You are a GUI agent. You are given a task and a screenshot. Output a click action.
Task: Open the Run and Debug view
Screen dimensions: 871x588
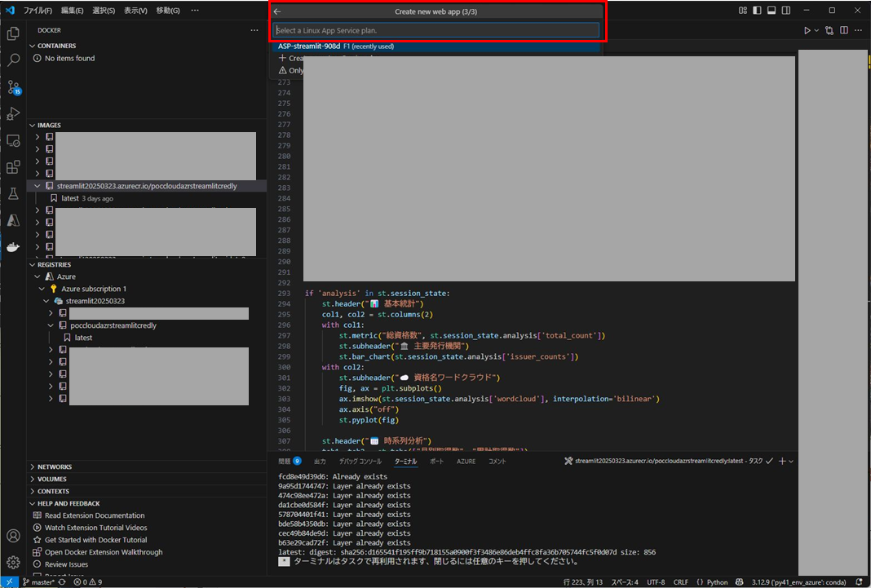point(13,114)
